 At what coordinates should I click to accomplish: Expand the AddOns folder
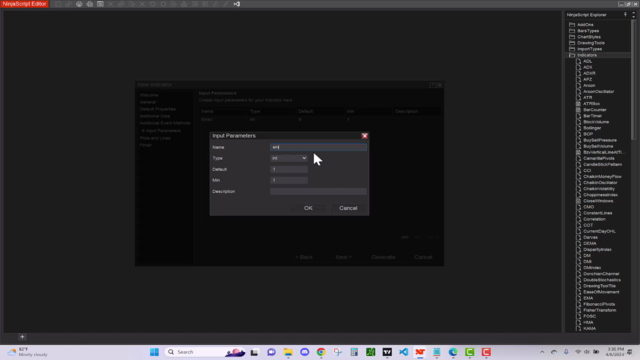[585, 24]
